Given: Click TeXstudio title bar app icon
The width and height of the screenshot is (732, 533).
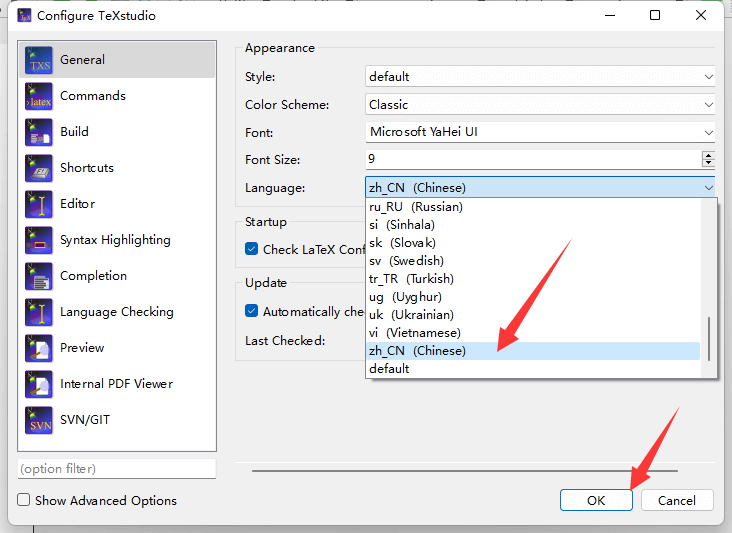Looking at the screenshot, I should (x=24, y=15).
